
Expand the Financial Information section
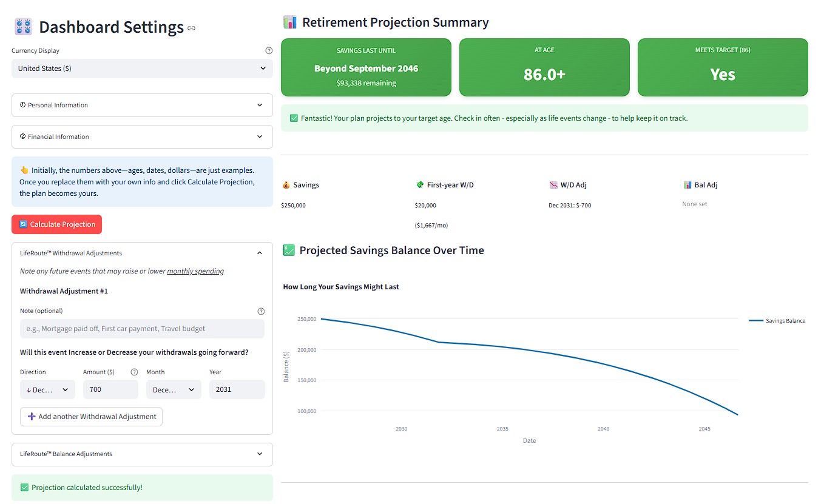[x=142, y=136]
